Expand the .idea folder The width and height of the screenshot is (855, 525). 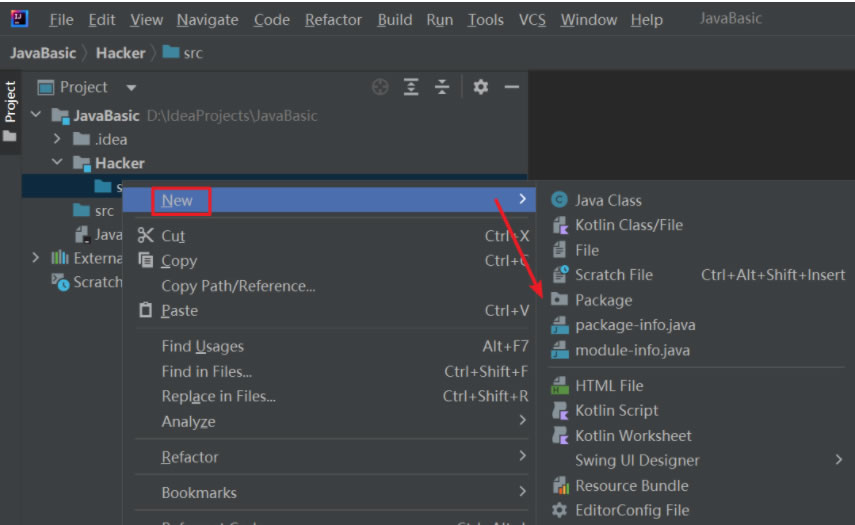(x=58, y=139)
